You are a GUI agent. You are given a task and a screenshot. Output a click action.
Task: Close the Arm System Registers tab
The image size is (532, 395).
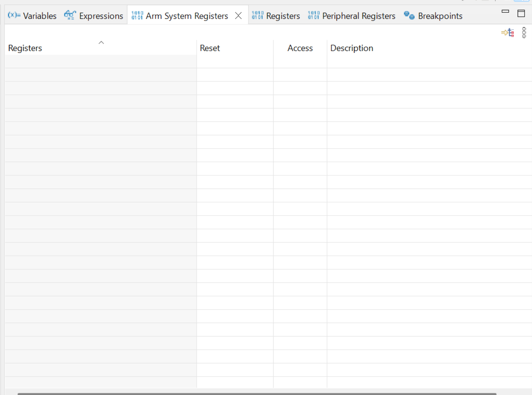coord(238,16)
